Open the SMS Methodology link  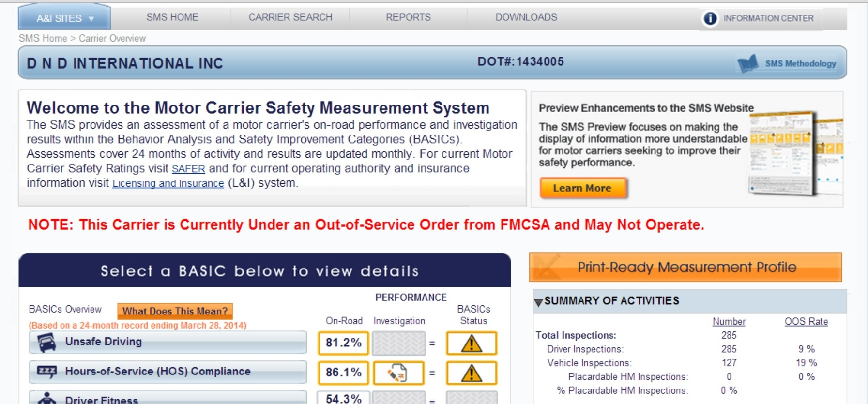(x=800, y=63)
